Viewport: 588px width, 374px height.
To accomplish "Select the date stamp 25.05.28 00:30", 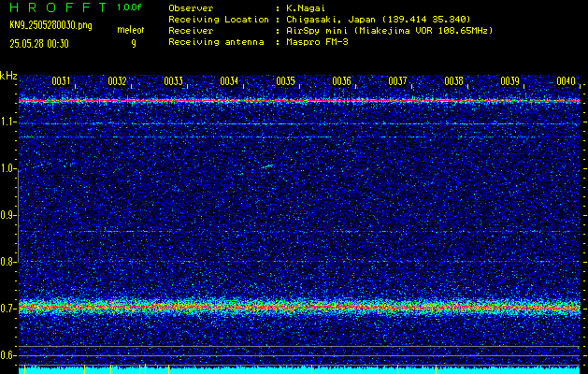I will coord(39,44).
